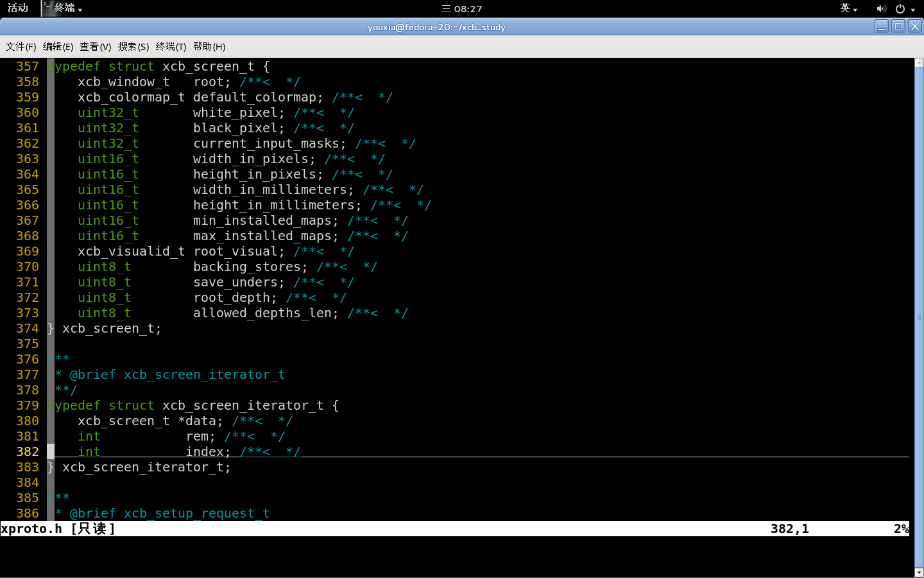The image size is (924, 578).
Task: Click '@brief xcb_setup_request_t' comment text
Action: (170, 513)
